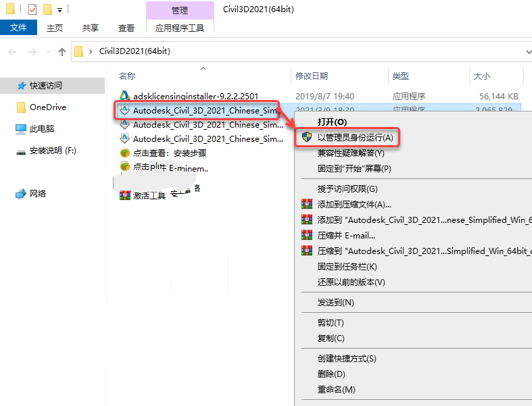This screenshot has width=532, height=406.
Task: Sort by 名称 column header
Action: coord(127,76)
